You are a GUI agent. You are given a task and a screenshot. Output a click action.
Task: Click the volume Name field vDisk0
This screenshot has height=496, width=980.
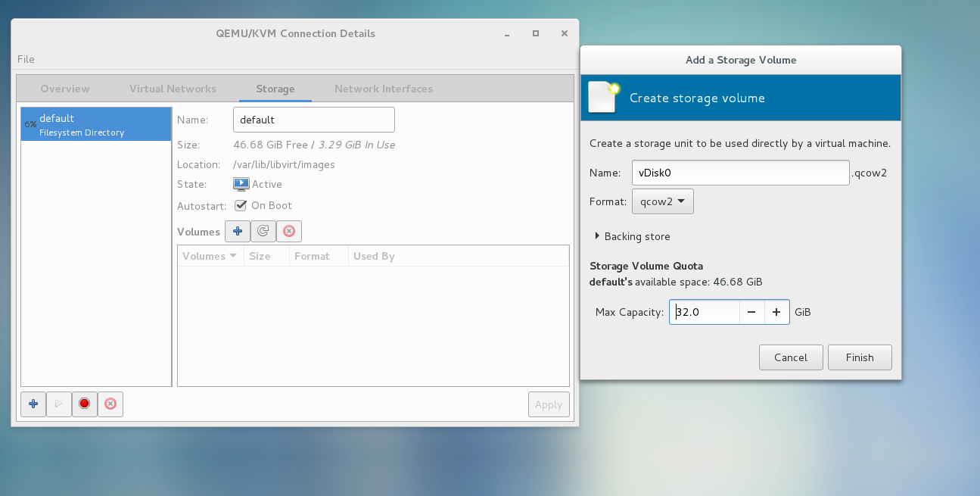741,173
